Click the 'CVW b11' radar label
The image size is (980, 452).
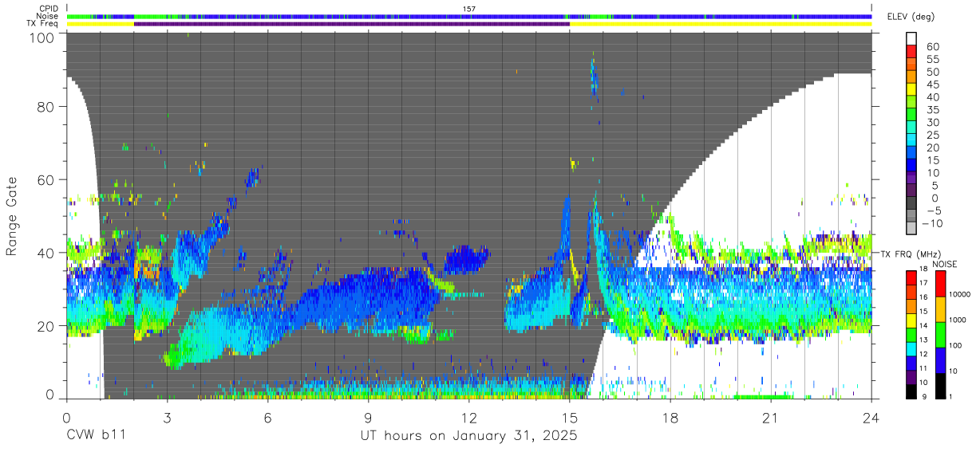[96, 435]
